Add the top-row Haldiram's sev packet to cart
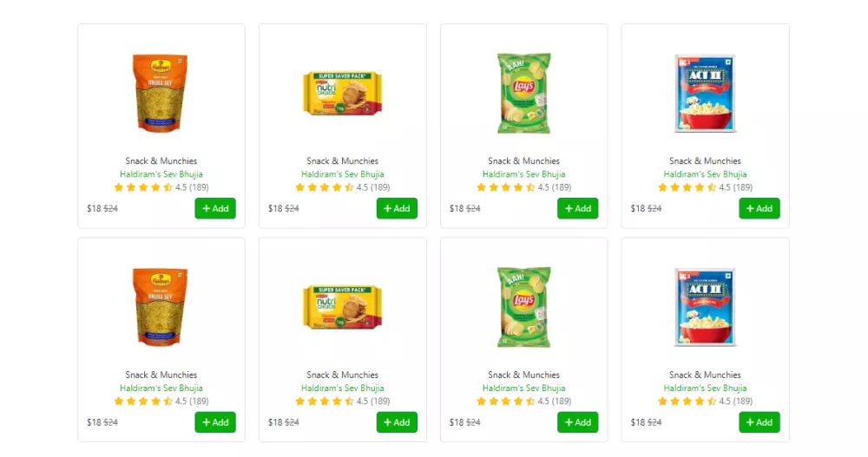 [215, 208]
